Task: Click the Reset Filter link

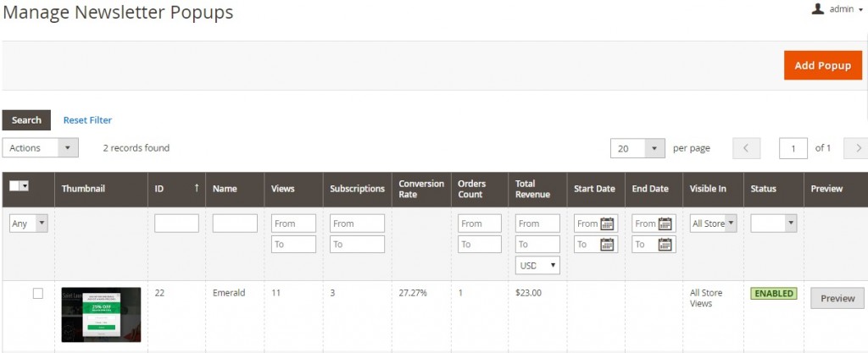Action: (x=87, y=120)
